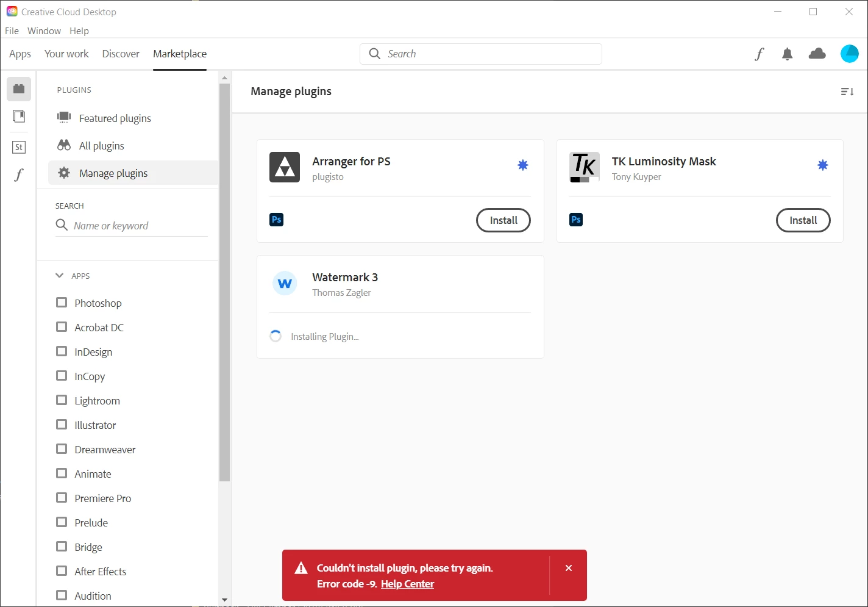Click the magnifier in top search bar
Screen dimensions: 868x607
pos(375,54)
